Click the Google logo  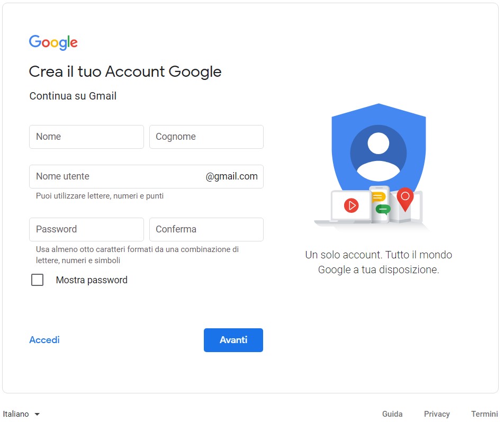[53, 42]
